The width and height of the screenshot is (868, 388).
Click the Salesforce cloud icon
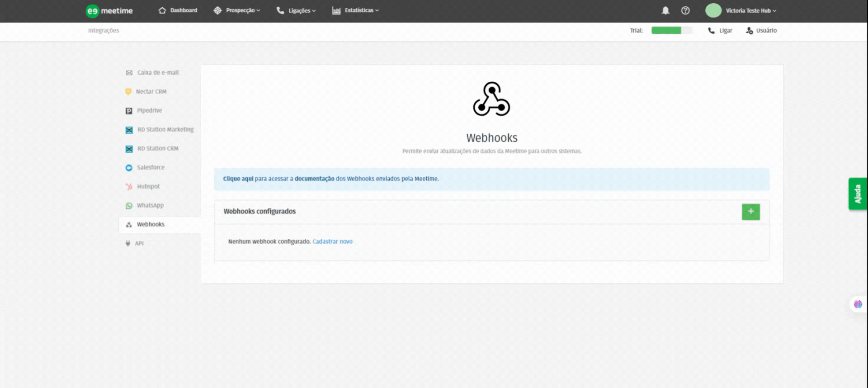[x=129, y=168]
